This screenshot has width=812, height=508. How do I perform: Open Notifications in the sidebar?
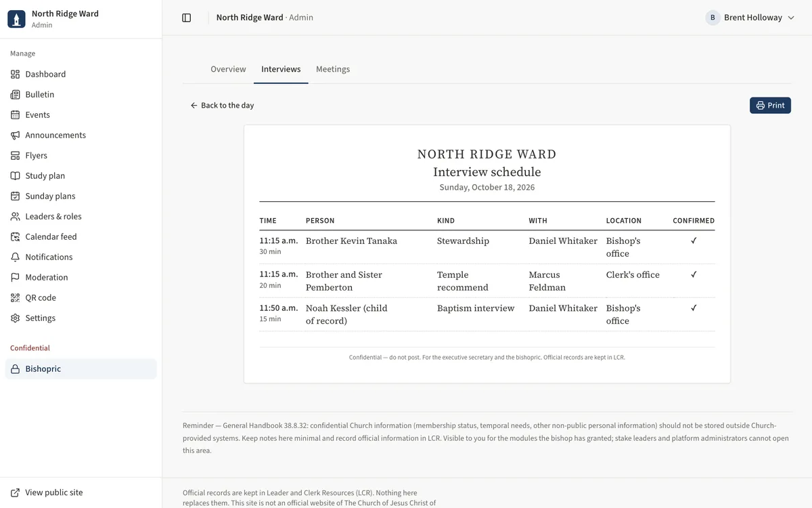click(81, 257)
